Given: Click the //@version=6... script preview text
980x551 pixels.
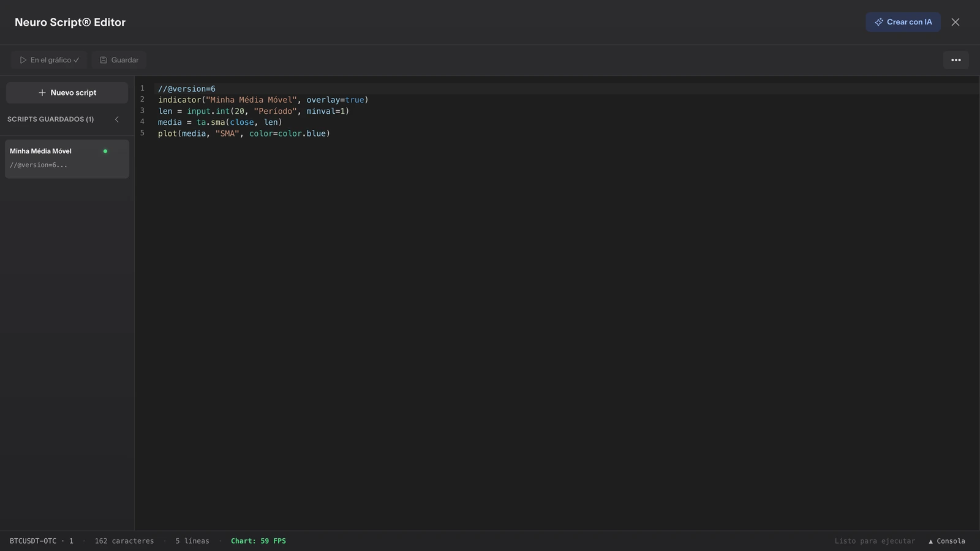Looking at the screenshot, I should 39,165.
